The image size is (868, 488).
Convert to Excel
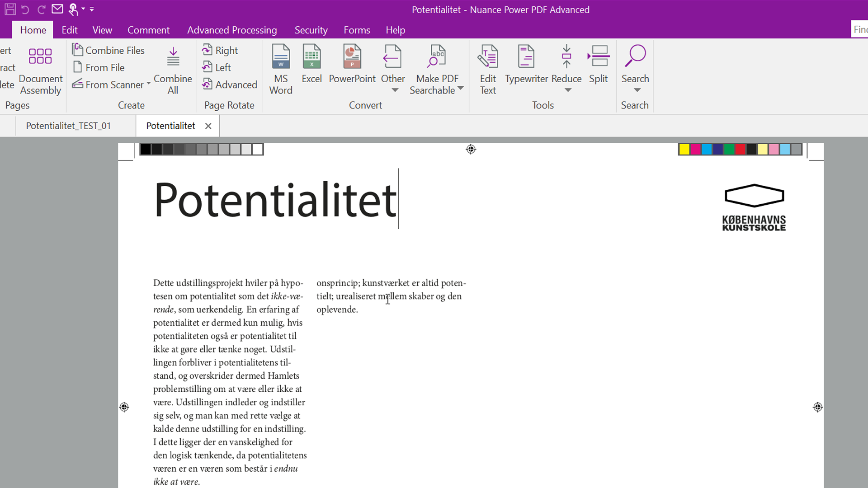click(311, 64)
